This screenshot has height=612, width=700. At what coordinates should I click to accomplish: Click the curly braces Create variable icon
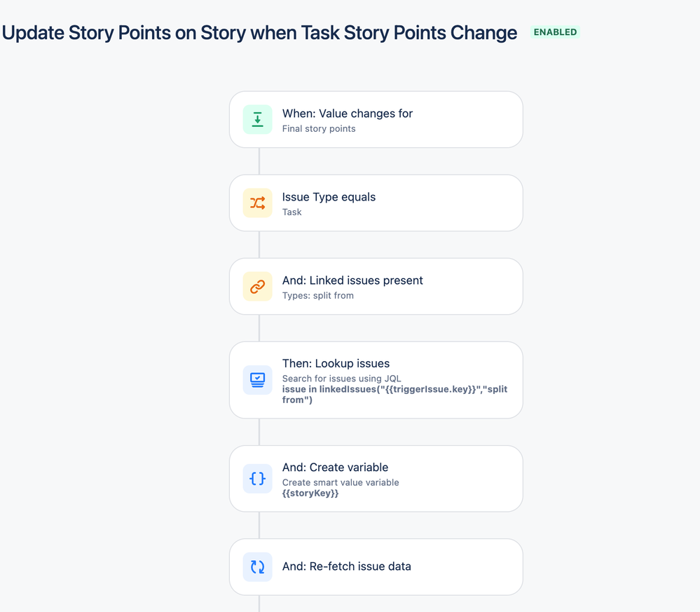click(258, 478)
